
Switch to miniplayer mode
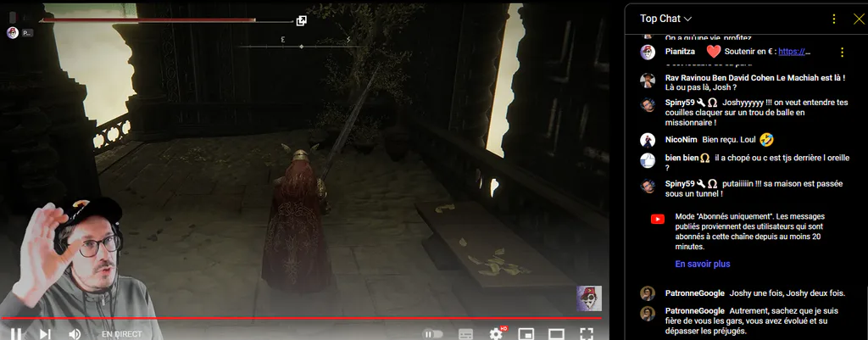tap(526, 334)
